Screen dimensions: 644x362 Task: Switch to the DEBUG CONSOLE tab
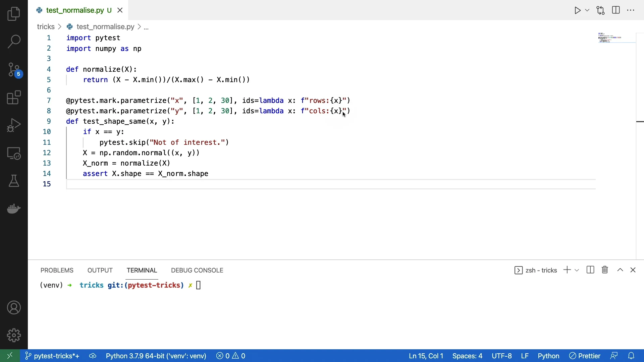pos(197,270)
